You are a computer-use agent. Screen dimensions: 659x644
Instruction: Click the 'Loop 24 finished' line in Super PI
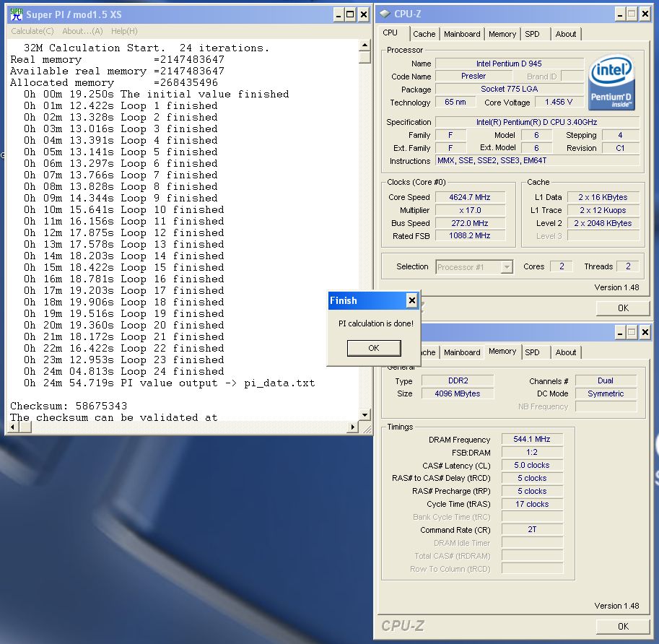pos(124,372)
